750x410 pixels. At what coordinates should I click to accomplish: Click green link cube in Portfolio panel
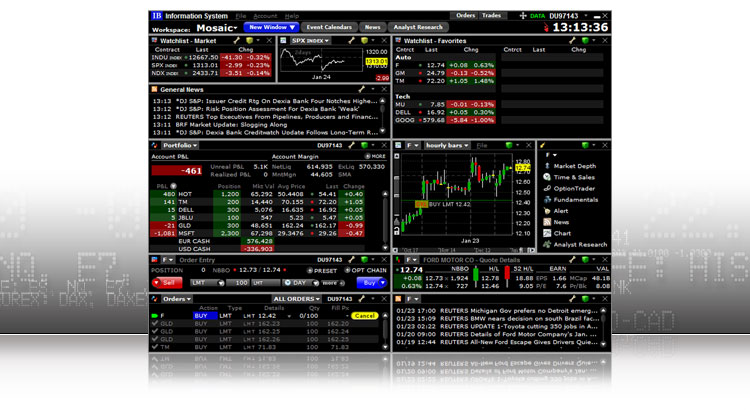click(x=364, y=145)
